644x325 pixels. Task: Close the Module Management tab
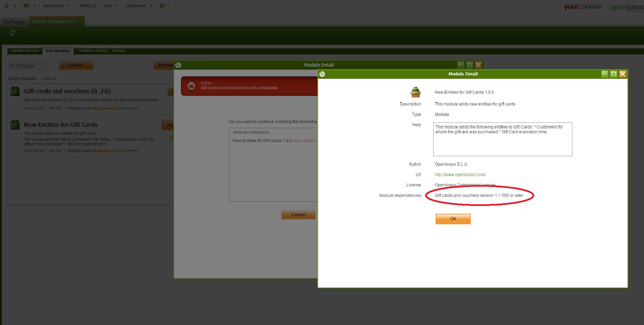79,22
